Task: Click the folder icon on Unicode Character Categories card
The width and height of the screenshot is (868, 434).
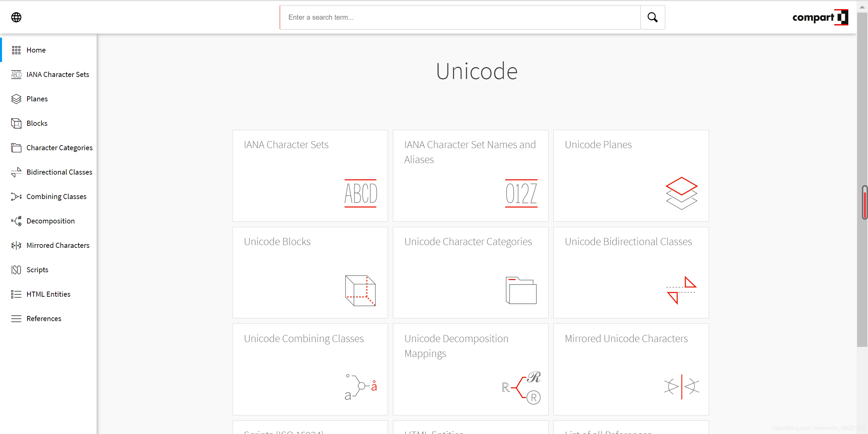Action: [521, 291]
